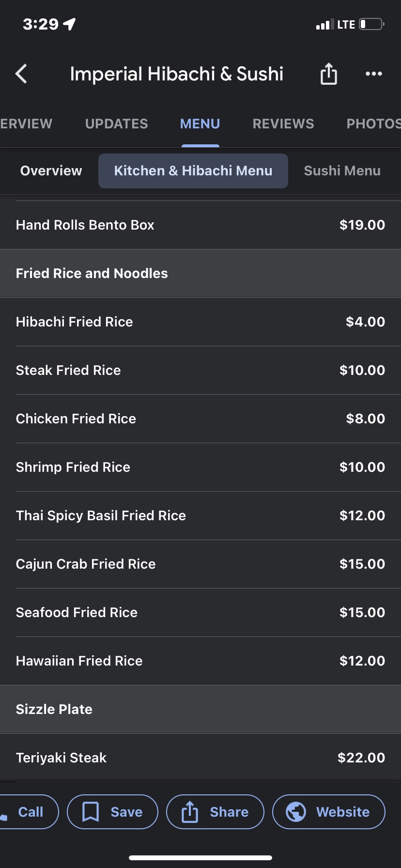The image size is (401, 868).
Task: Select the menu Overview chip
Action: pos(51,171)
